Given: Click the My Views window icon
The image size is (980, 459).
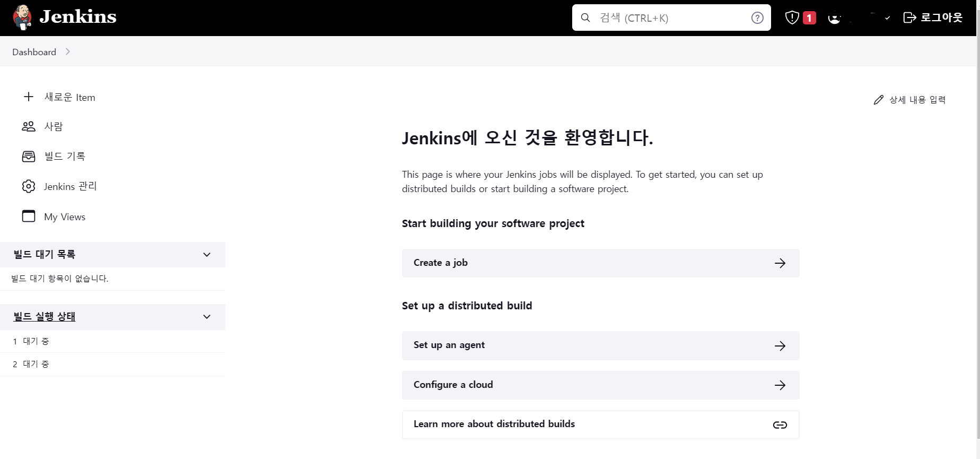Looking at the screenshot, I should [x=29, y=216].
